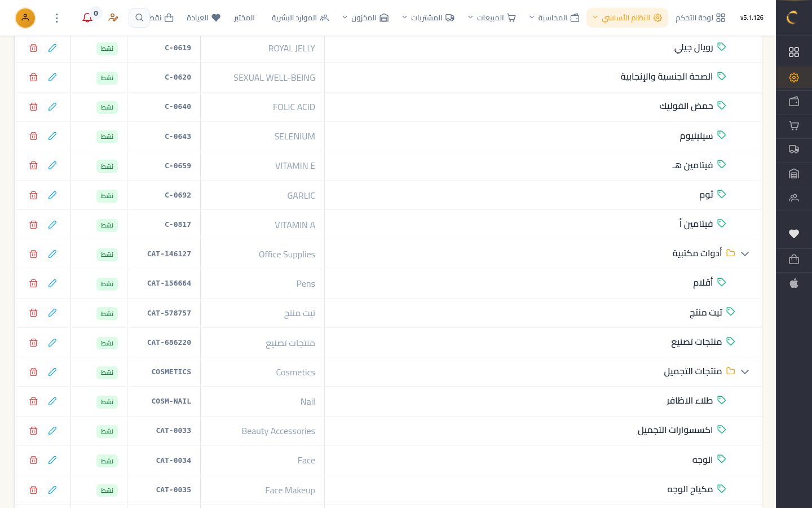
Task: Select the اكسسوارات التجميل category name
Action: pyautogui.click(x=675, y=430)
